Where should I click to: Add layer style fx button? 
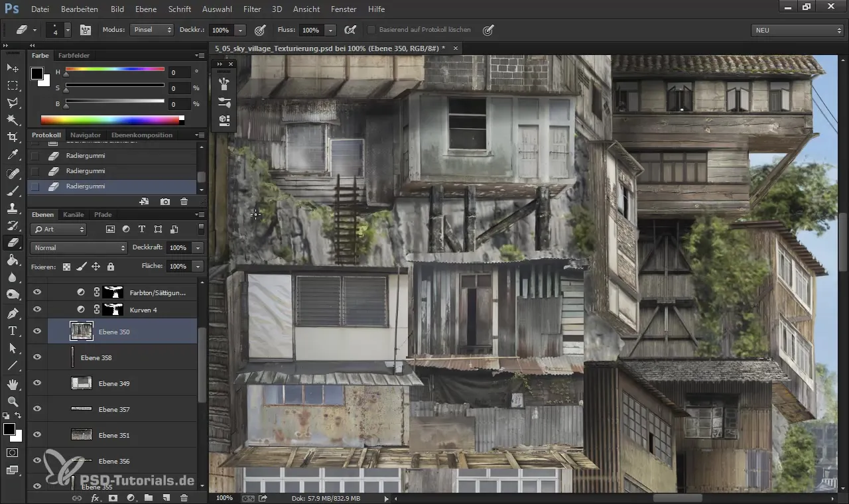[x=95, y=497]
